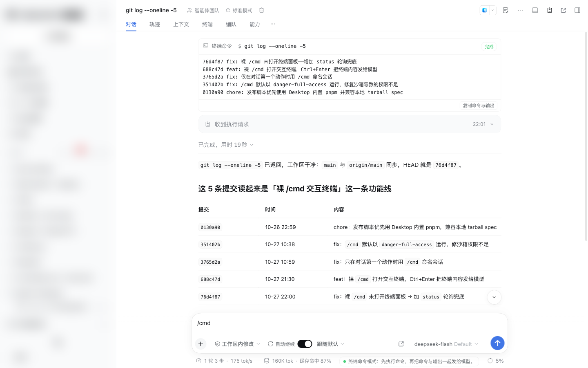Click the 1 轮 3 步 speed status
The height and width of the screenshot is (368, 588).
point(224,361)
